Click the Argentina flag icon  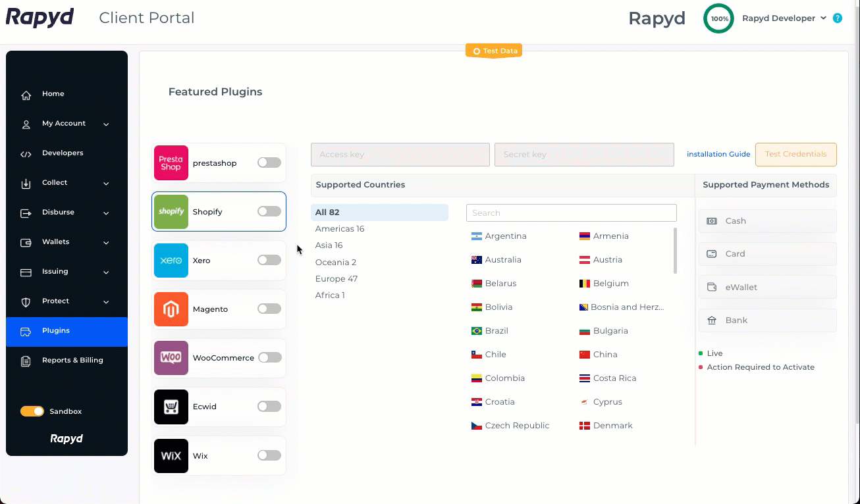pos(477,236)
